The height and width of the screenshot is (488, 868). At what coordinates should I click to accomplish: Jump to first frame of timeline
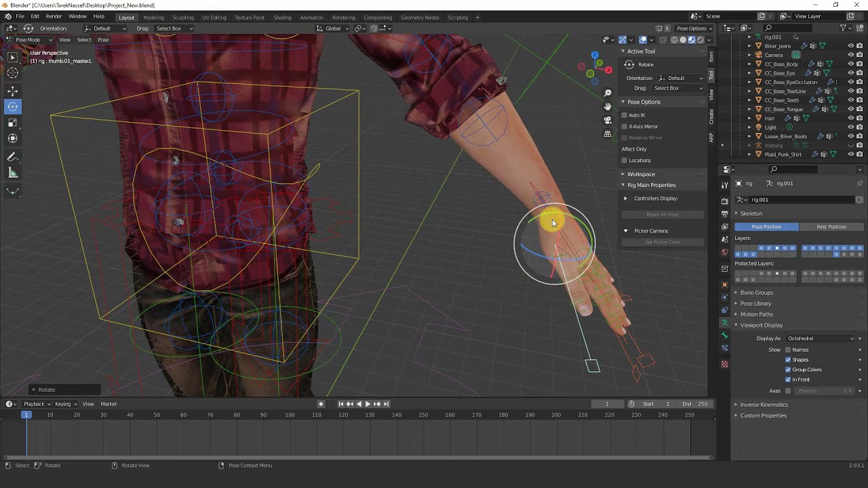pyautogui.click(x=341, y=404)
